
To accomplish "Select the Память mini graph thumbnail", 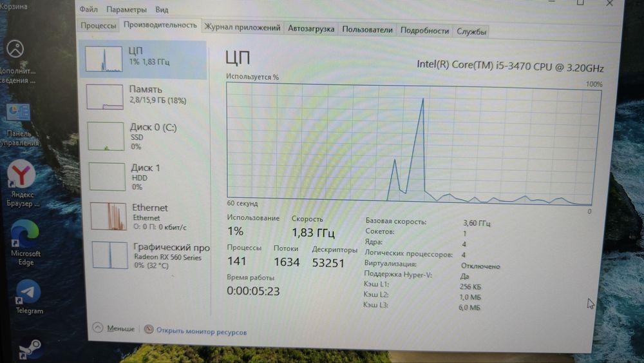I will [x=105, y=97].
